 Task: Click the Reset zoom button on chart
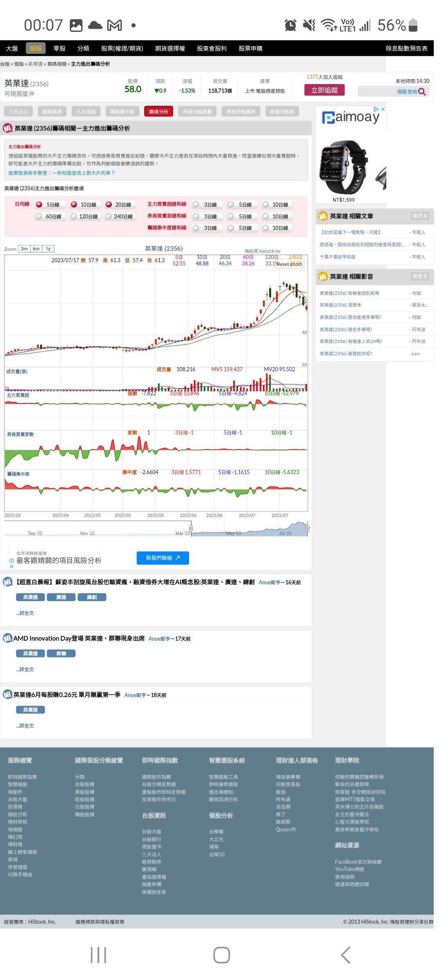point(290,264)
